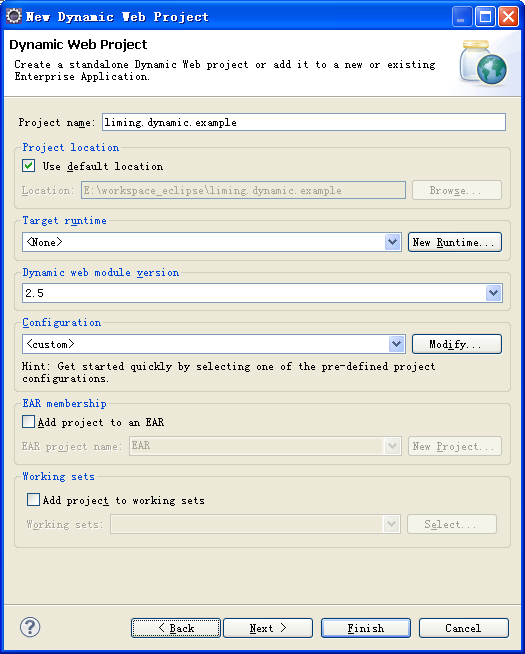The image size is (525, 654).
Task: Cancel the new project wizard
Action: [x=464, y=628]
